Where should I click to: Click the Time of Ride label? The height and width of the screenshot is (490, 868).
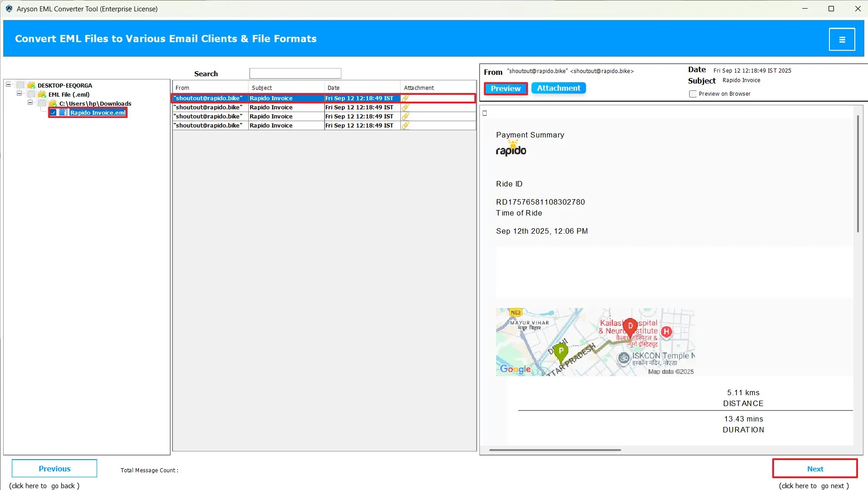(519, 213)
